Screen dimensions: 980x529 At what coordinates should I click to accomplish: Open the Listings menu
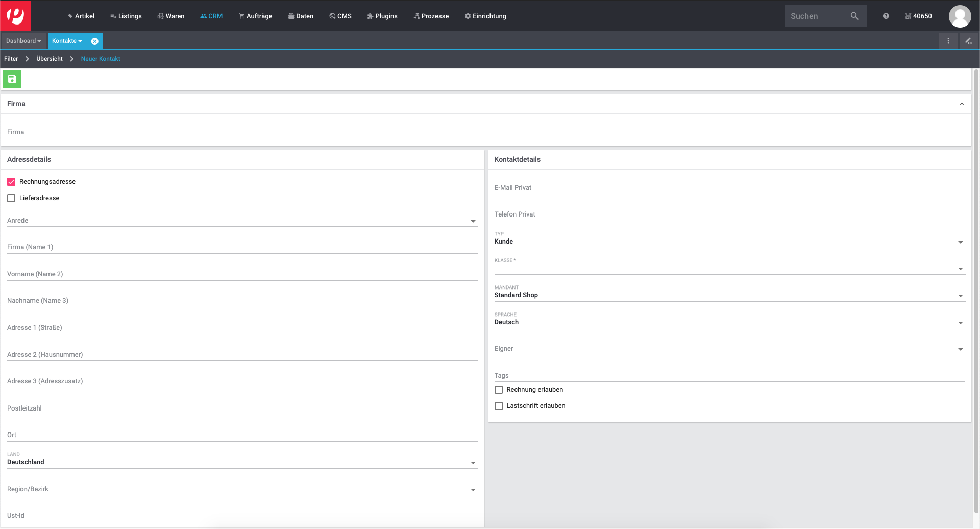point(126,16)
